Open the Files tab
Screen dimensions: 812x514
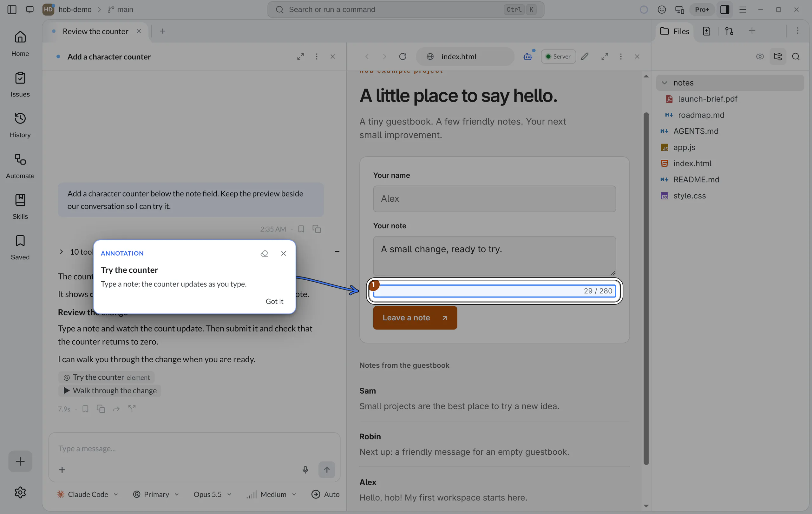[x=674, y=31]
